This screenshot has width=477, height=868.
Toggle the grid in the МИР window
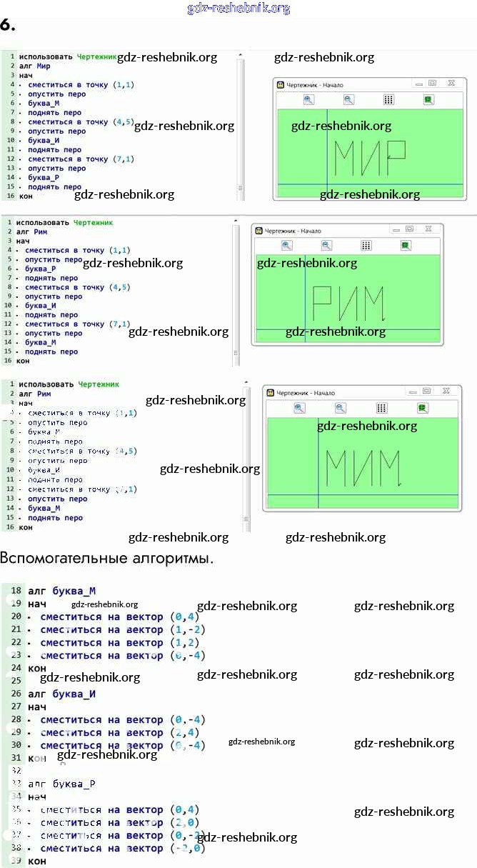388,100
